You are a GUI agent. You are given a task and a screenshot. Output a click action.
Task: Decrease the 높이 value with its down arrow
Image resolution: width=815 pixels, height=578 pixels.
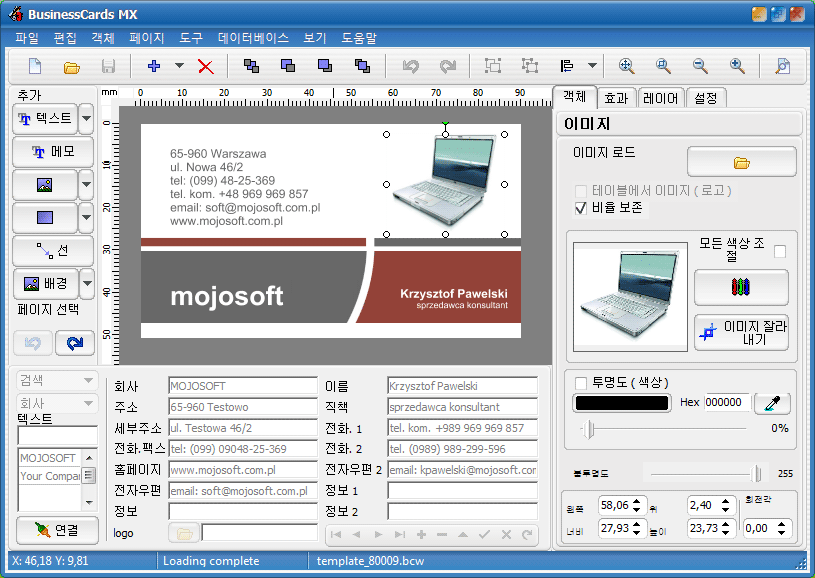tap(726, 533)
